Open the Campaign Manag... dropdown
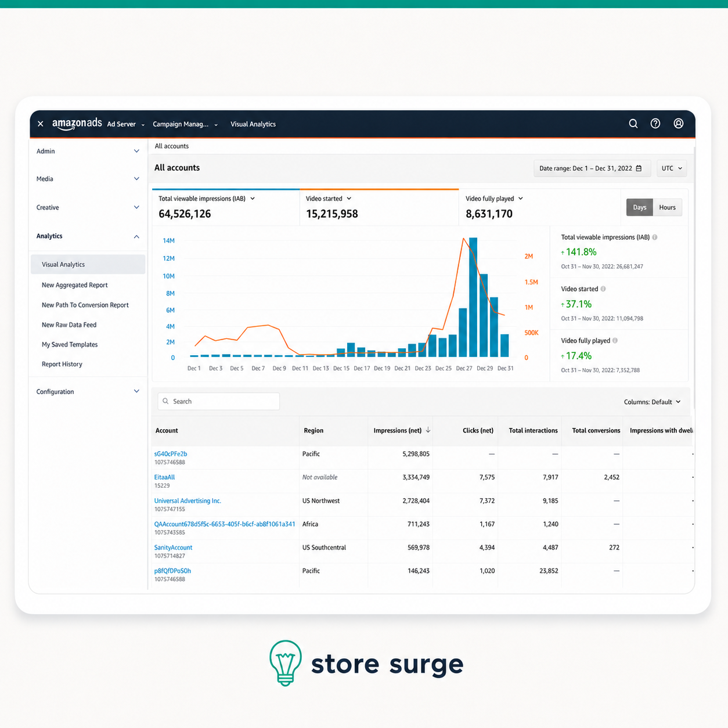Screen dimensions: 728x728 [185, 124]
